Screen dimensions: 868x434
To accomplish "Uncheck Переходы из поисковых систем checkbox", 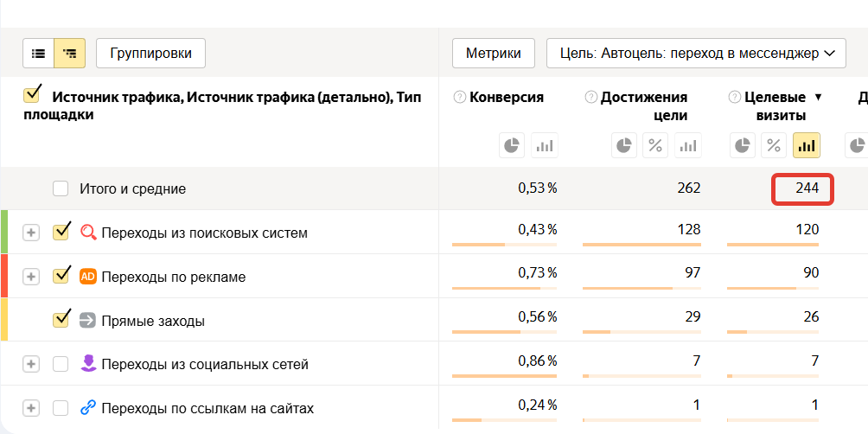I will point(61,232).
